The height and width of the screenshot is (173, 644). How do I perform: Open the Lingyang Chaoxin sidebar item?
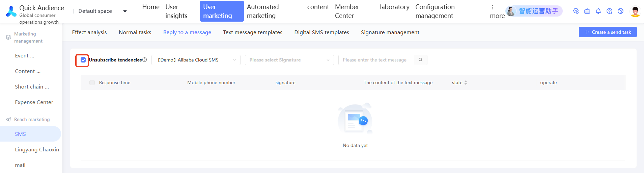pyautogui.click(x=37, y=149)
